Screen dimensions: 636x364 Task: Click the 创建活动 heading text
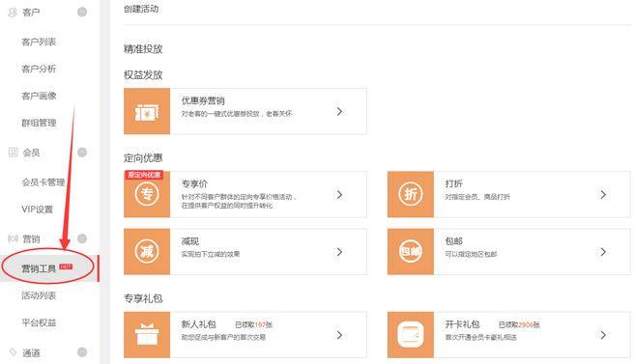click(141, 9)
